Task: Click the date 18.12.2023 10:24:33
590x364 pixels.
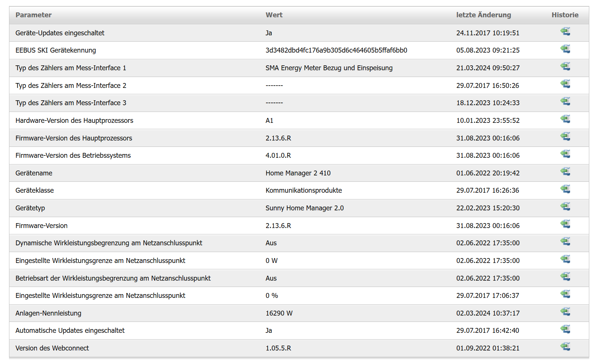Action: pyautogui.click(x=488, y=103)
